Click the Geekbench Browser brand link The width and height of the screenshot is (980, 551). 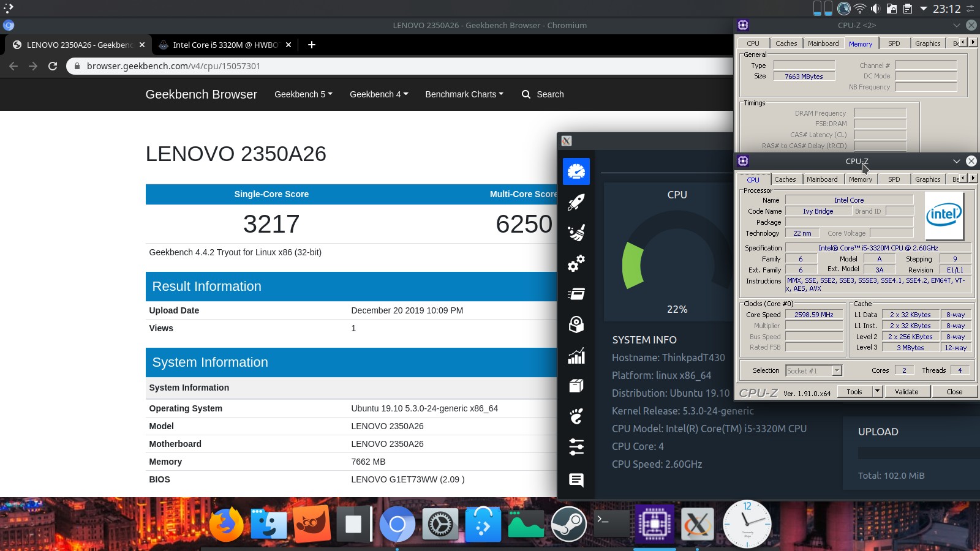click(x=201, y=94)
